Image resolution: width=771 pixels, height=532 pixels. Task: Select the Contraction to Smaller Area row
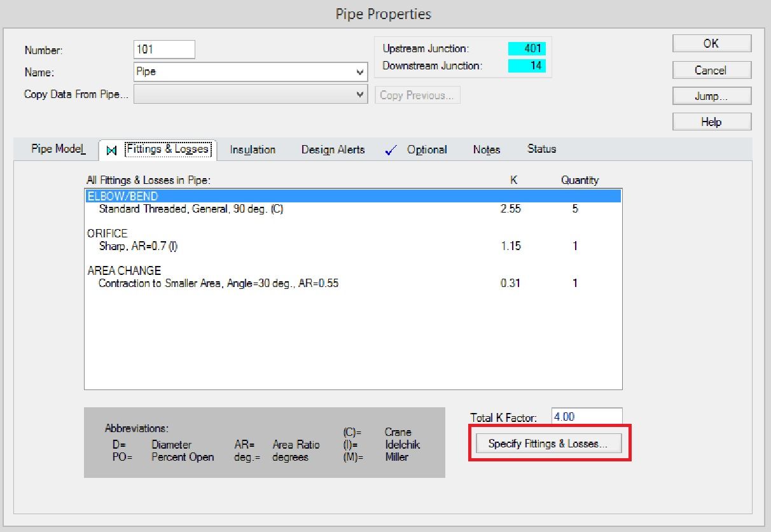353,283
